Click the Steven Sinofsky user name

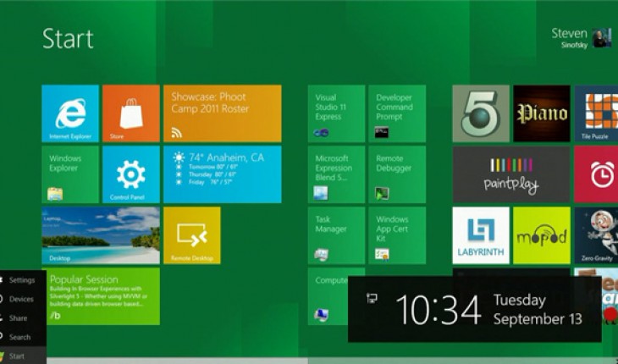click(570, 38)
